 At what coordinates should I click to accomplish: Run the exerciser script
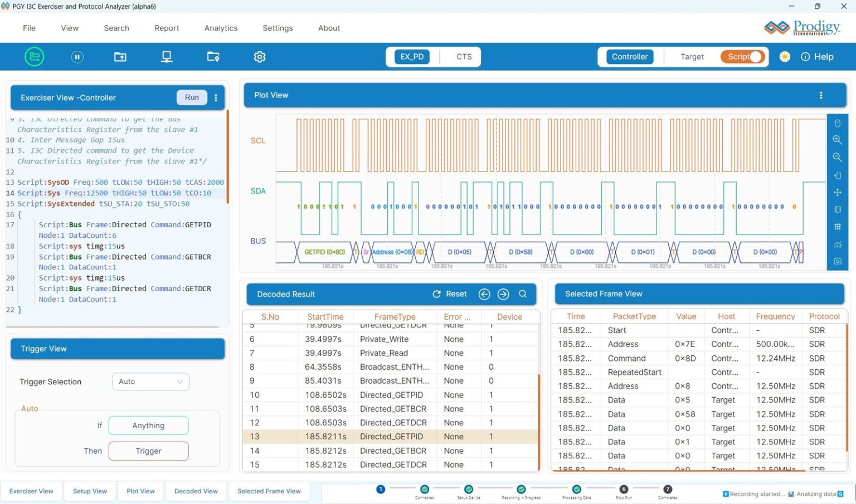point(191,97)
